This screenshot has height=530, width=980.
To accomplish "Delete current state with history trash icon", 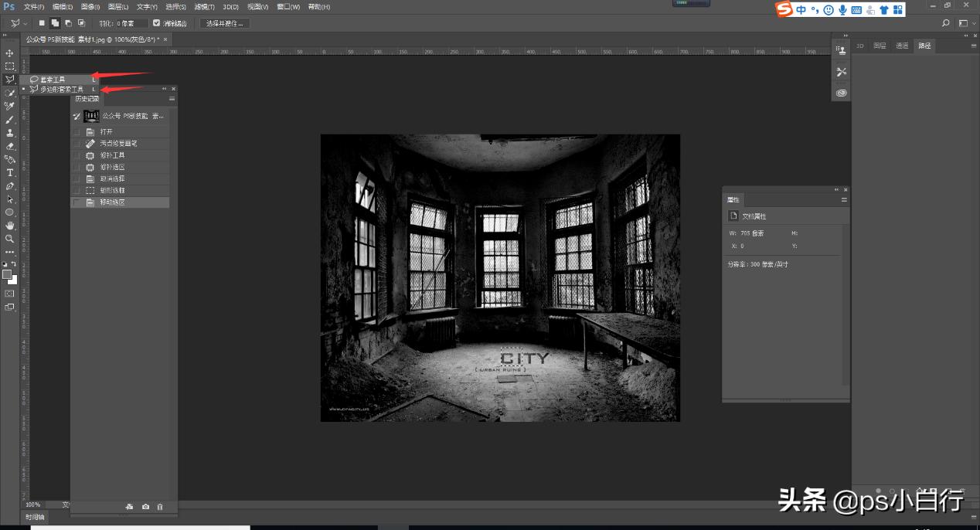I will click(x=160, y=507).
